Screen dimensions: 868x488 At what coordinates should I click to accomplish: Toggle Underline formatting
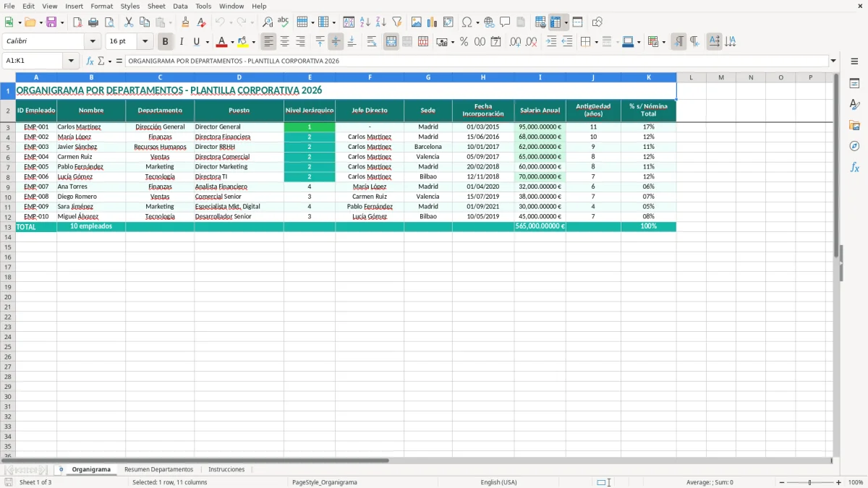195,42
